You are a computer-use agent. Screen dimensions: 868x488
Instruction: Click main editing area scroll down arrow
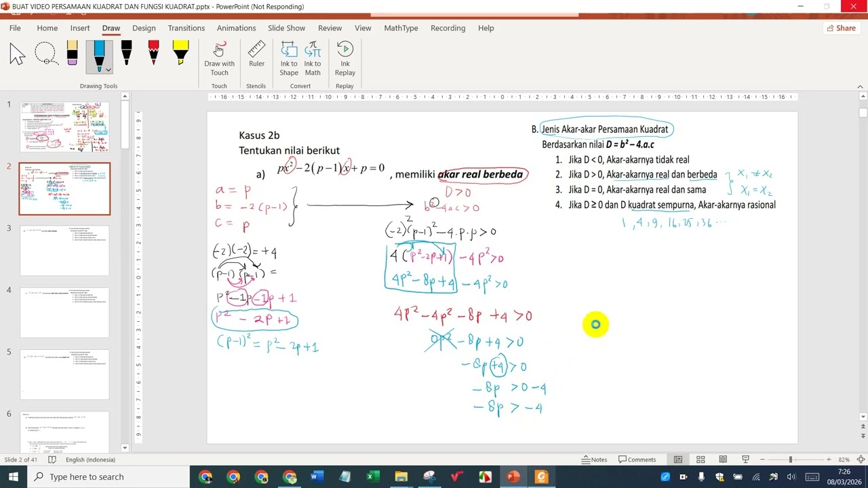click(863, 417)
